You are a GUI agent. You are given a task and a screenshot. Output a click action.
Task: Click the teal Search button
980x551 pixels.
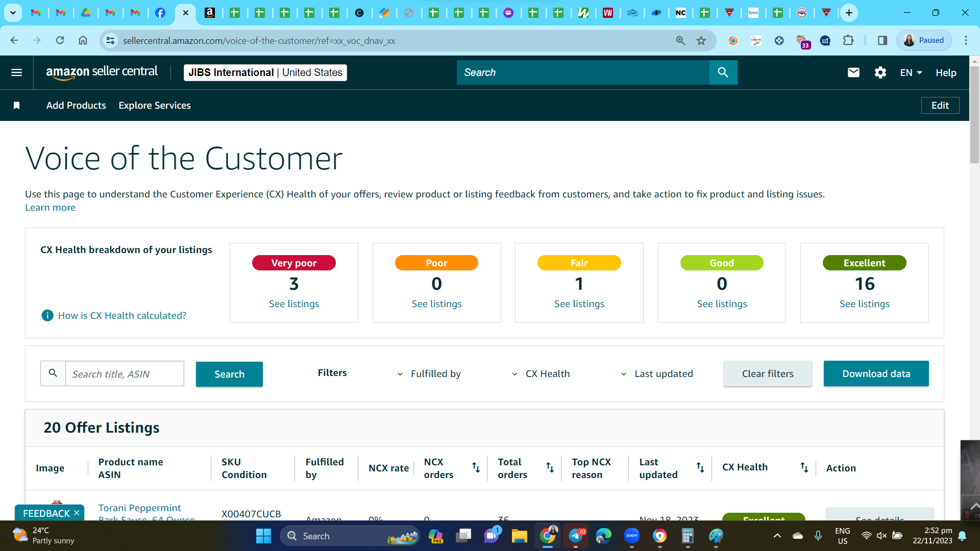tap(229, 374)
